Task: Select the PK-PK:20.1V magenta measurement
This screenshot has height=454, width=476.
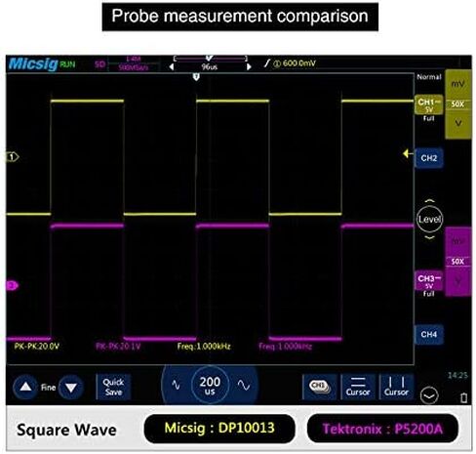Action: (118, 347)
